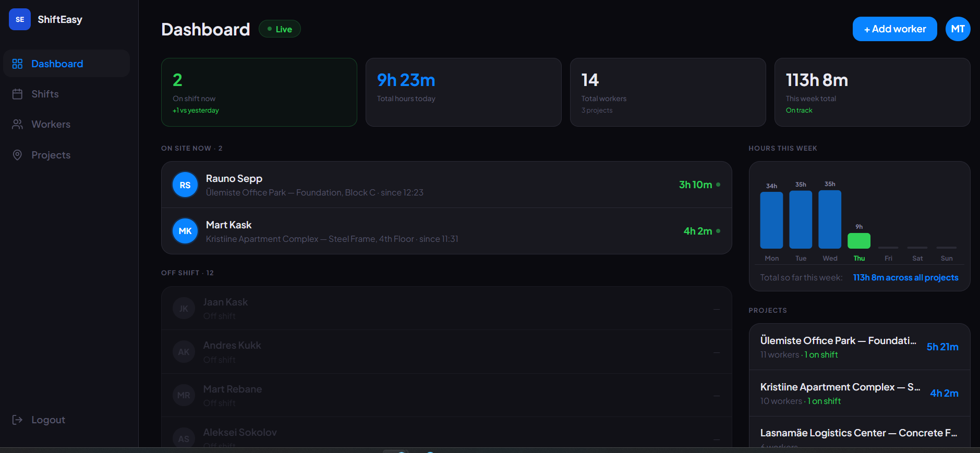Screen dimensions: 980x453
Task: Click Mart Kask's 4h 2m duration
Action: click(698, 231)
